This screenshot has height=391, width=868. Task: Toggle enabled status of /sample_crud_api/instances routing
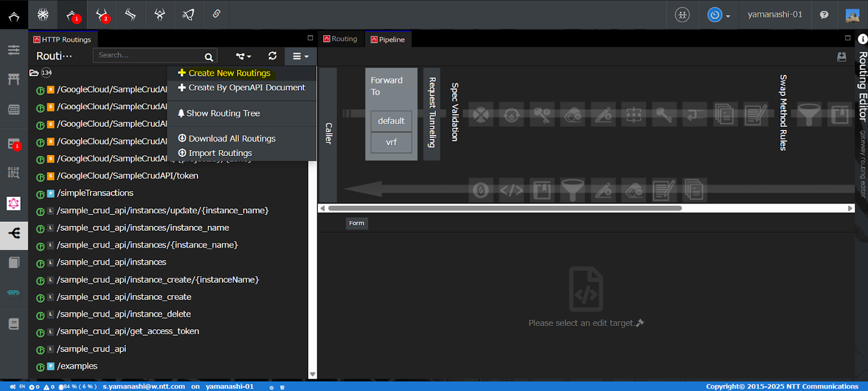[40, 263]
